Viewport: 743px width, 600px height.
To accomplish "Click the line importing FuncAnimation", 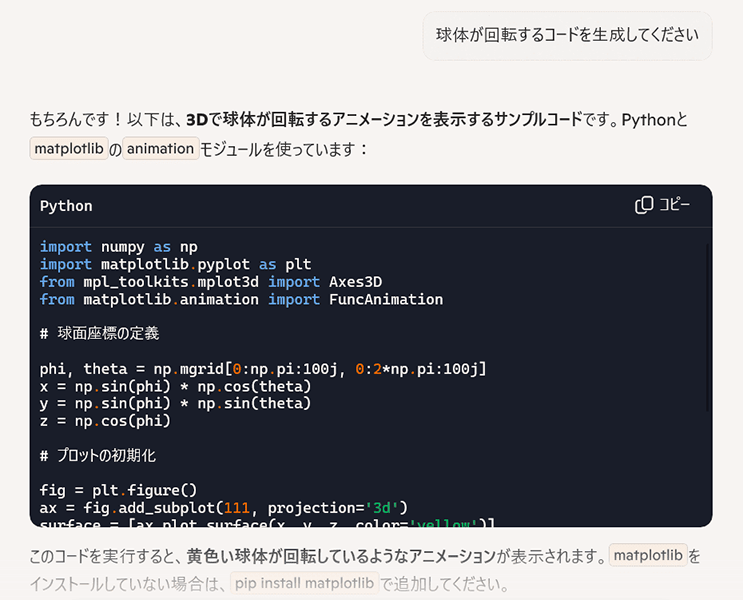I will click(x=241, y=300).
